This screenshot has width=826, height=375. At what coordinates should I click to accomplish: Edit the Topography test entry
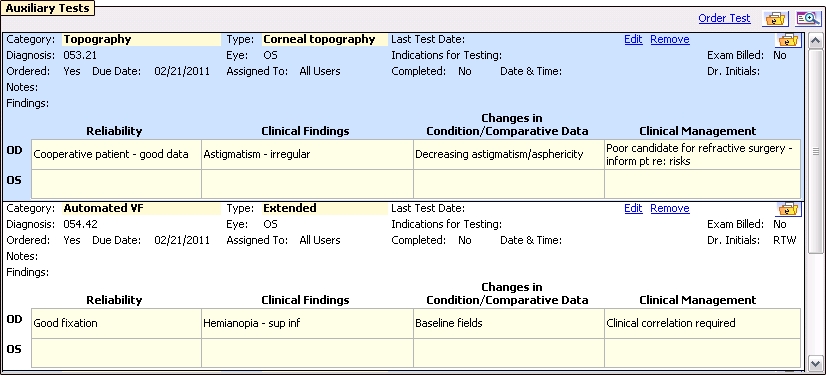click(x=633, y=40)
